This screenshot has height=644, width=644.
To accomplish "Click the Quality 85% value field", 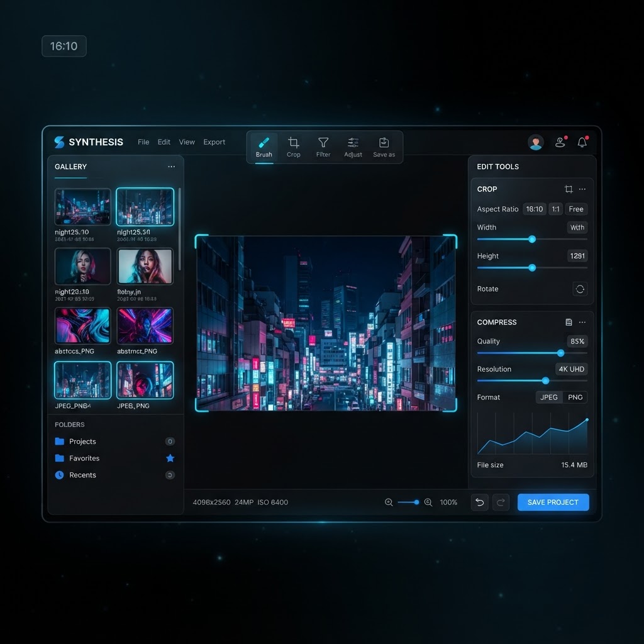I will coord(577,341).
